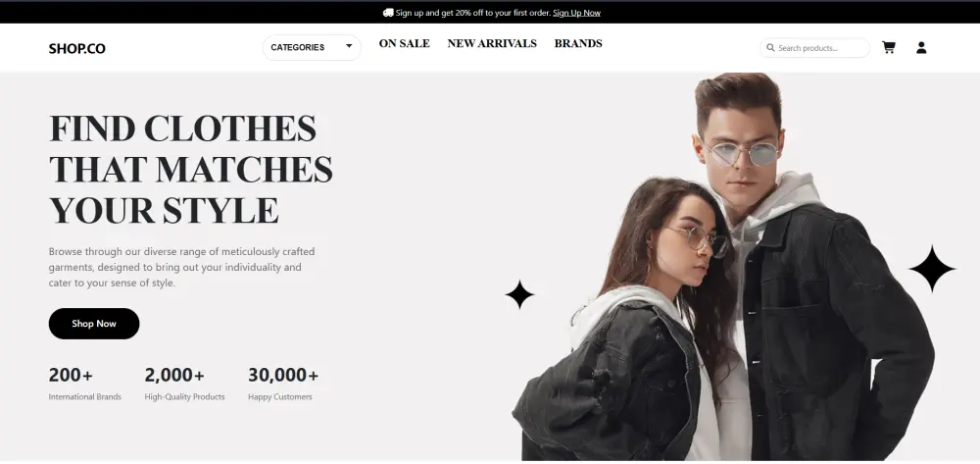Click the 30,000+ Happy Customers stat

283,384
